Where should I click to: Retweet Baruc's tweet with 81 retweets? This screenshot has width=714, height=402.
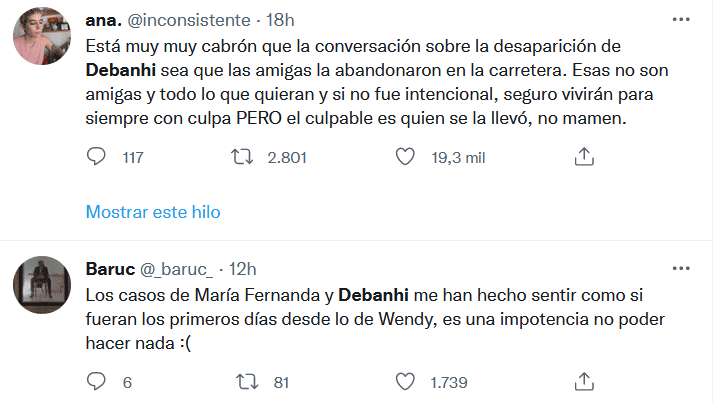pos(241,381)
